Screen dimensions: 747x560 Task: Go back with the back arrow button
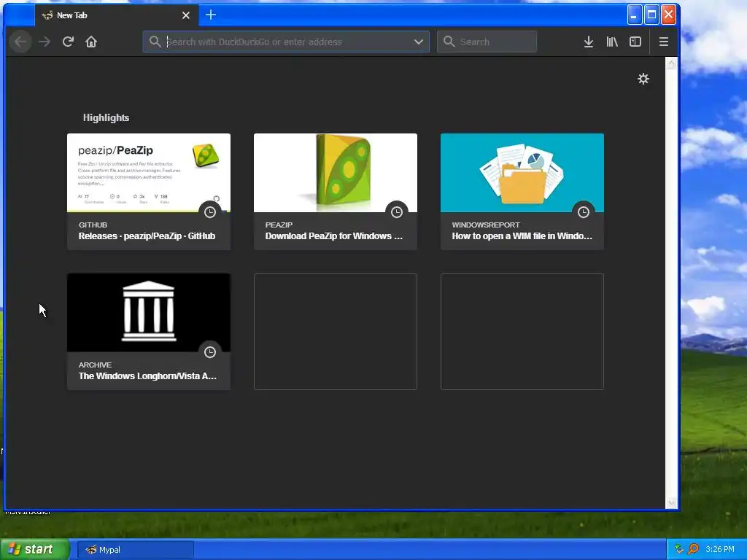tap(20, 42)
